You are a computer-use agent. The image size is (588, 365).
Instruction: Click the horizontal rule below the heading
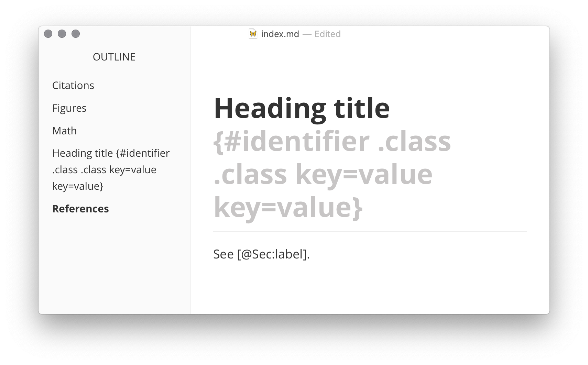370,232
